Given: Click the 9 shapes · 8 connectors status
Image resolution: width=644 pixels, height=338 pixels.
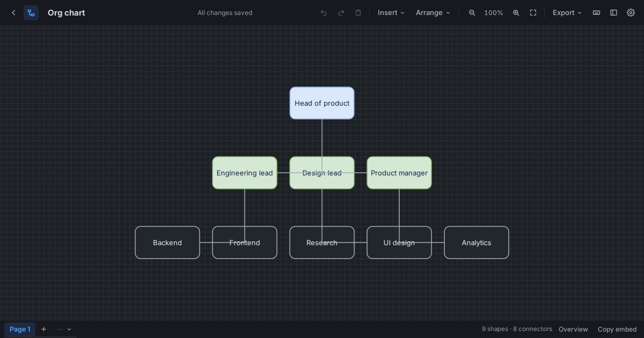Looking at the screenshot, I should coord(517,329).
